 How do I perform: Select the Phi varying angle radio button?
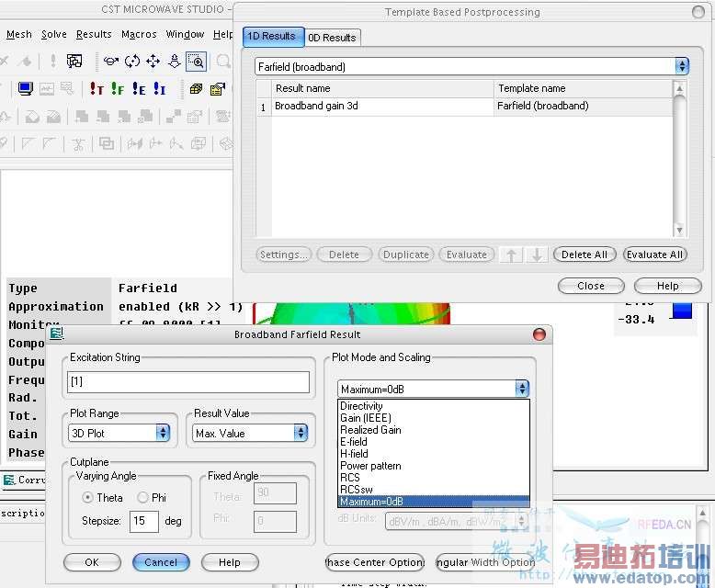pos(142,497)
